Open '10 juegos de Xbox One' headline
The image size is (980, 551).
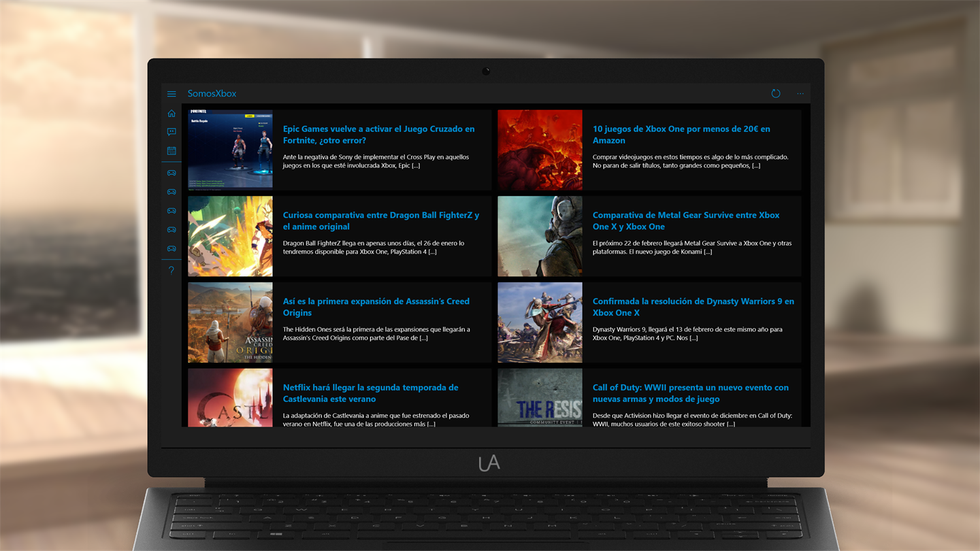click(x=681, y=135)
